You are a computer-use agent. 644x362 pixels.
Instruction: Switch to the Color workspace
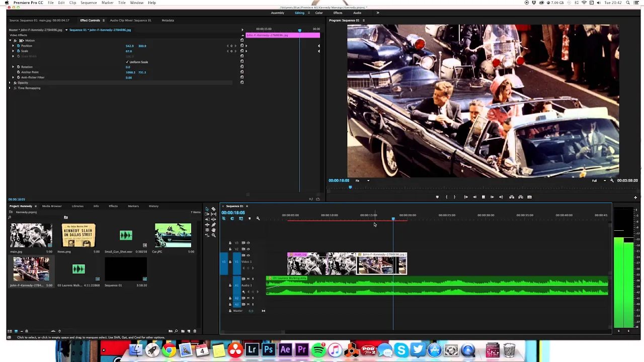point(319,13)
